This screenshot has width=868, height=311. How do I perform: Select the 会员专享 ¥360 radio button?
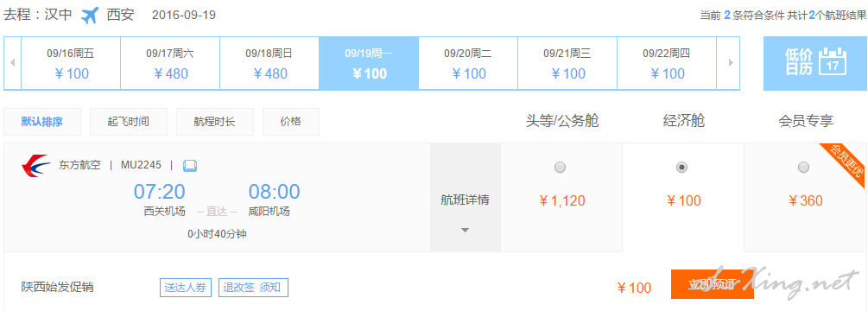coord(803,167)
